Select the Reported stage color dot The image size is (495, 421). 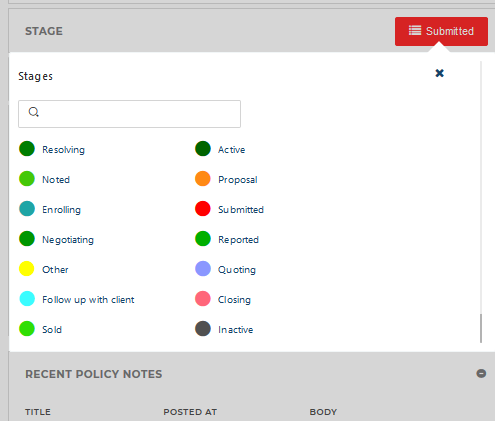coord(203,239)
